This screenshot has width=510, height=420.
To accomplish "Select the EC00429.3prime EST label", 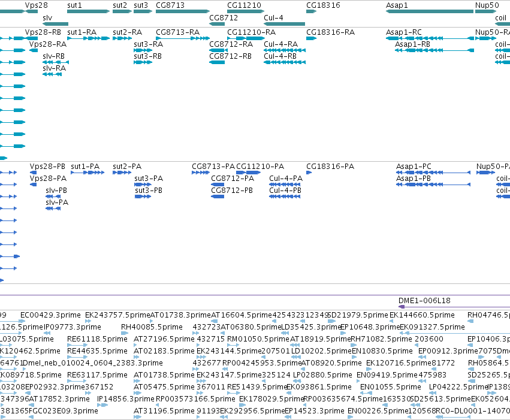I will pyautogui.click(x=50, y=315).
